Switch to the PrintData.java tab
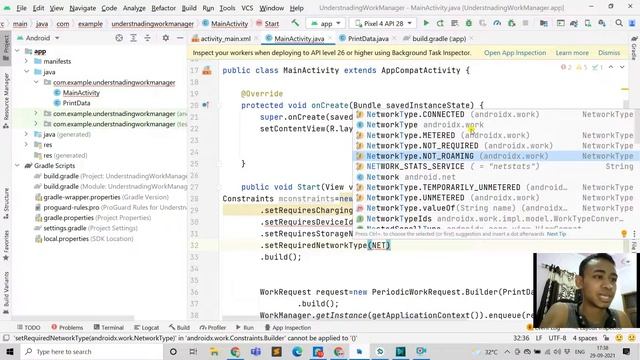The height and width of the screenshot is (360, 640). (368, 38)
